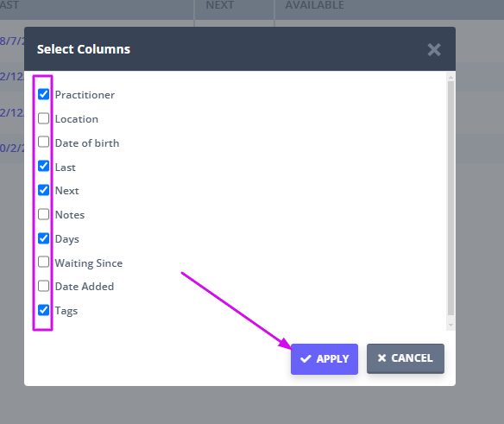This screenshot has height=424, width=504.
Task: Uncheck the Practitioner column checkbox
Action: [x=43, y=94]
